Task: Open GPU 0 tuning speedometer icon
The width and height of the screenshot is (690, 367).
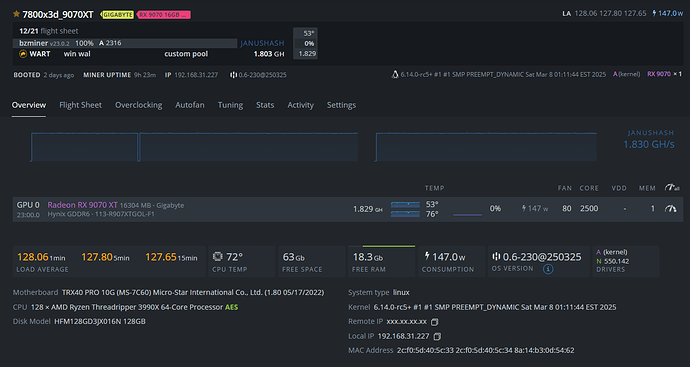Action: [671, 209]
